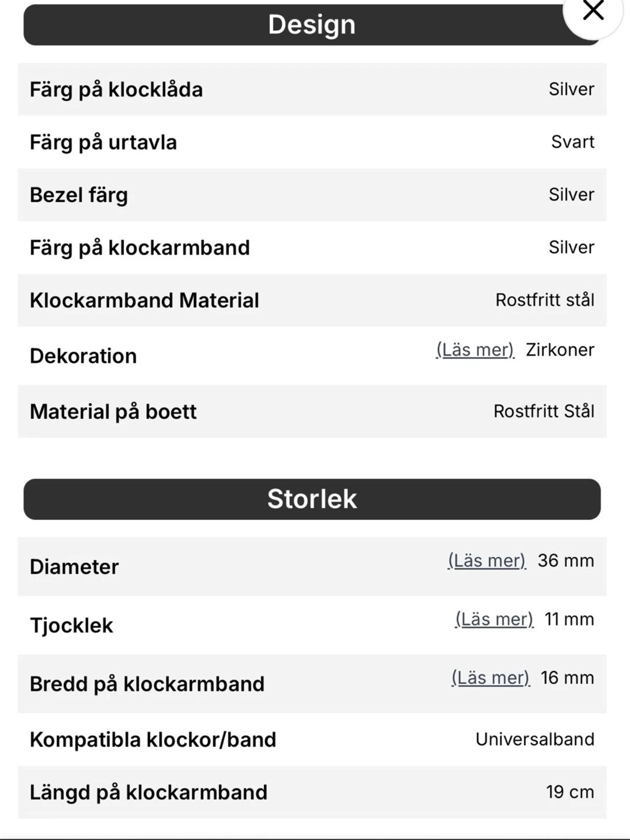Select the Längd på klockarmband label
The height and width of the screenshot is (840, 630).
pos(148,792)
